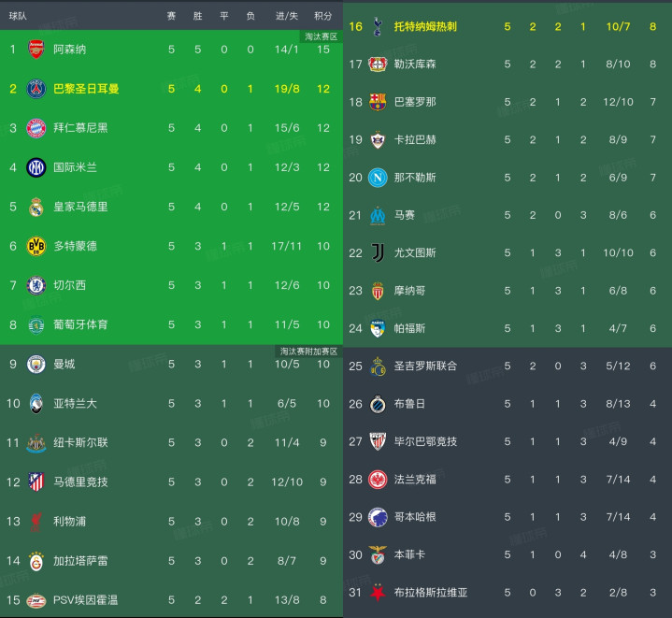Select the Liverpool crest icon
The height and width of the screenshot is (618, 672).
[36, 522]
